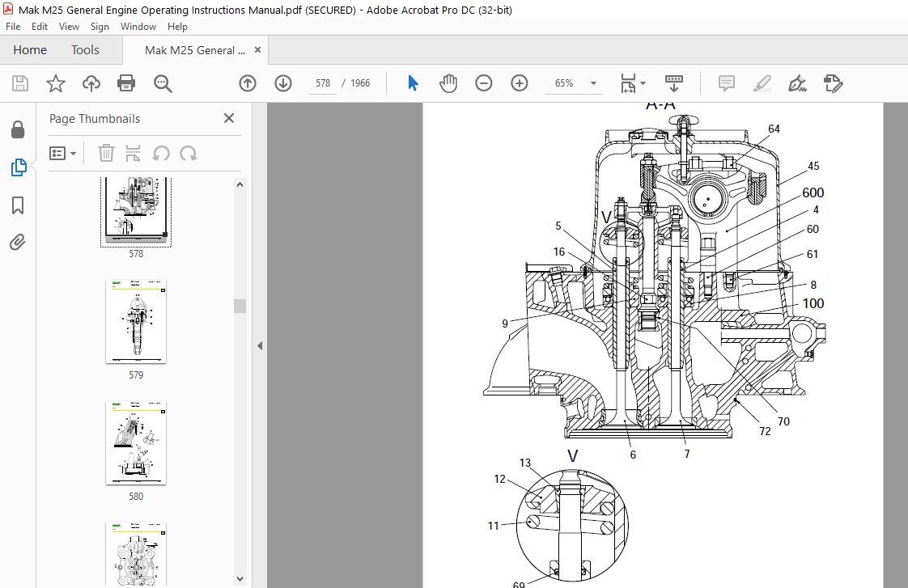Close the Page Thumbnails panel

229,118
